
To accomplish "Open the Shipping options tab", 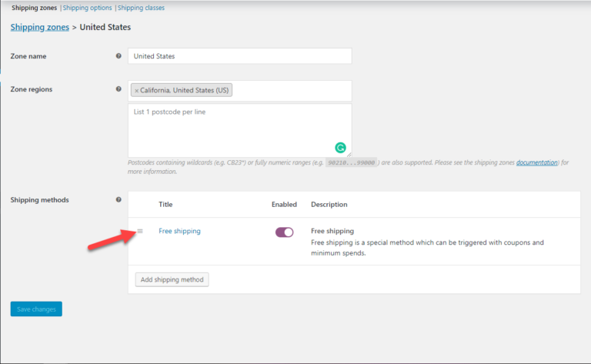I will [x=88, y=8].
